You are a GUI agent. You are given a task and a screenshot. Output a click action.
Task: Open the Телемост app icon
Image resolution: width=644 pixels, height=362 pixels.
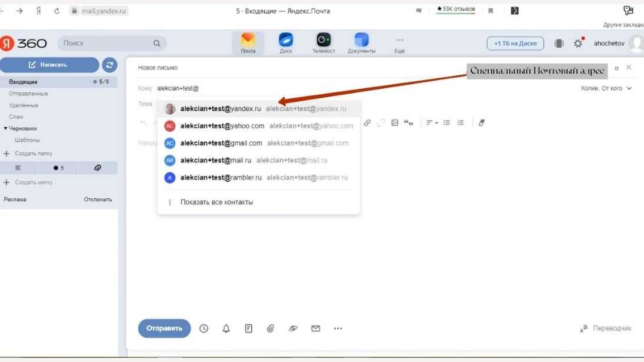(x=323, y=41)
